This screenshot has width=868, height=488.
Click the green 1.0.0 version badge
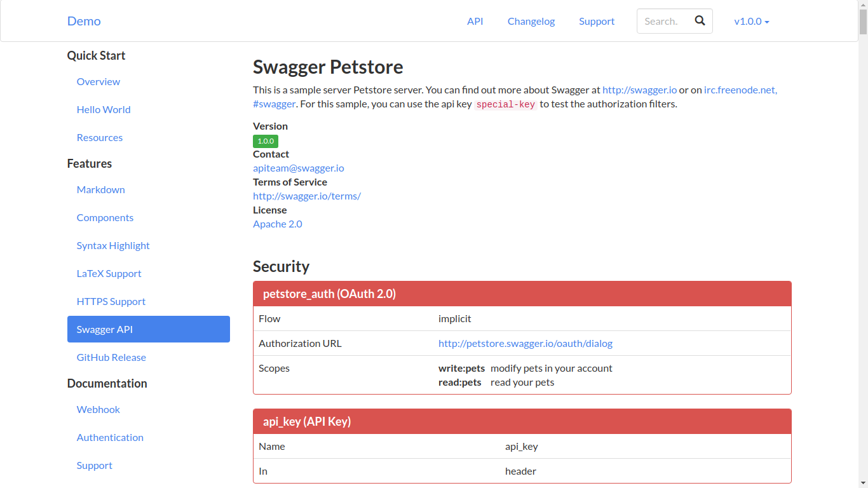point(265,141)
